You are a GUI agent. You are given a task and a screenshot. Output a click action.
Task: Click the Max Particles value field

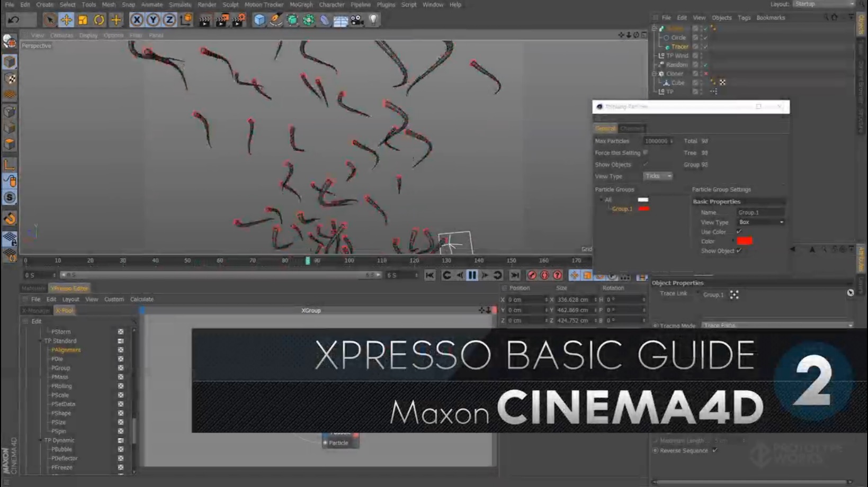pyautogui.click(x=658, y=141)
